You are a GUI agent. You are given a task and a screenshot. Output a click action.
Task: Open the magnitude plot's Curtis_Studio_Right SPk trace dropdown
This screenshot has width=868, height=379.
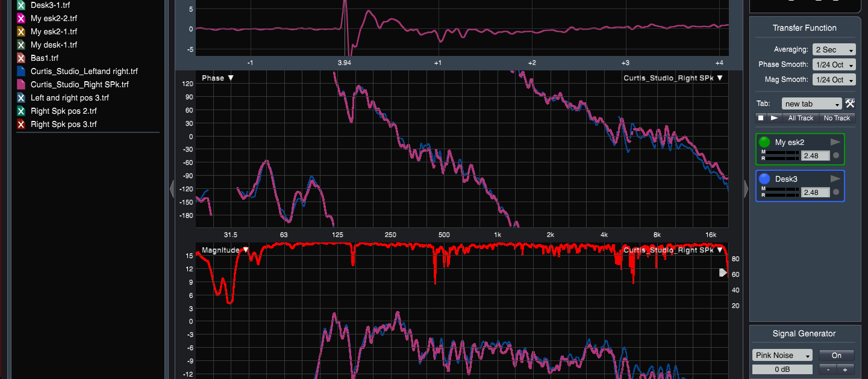point(673,250)
